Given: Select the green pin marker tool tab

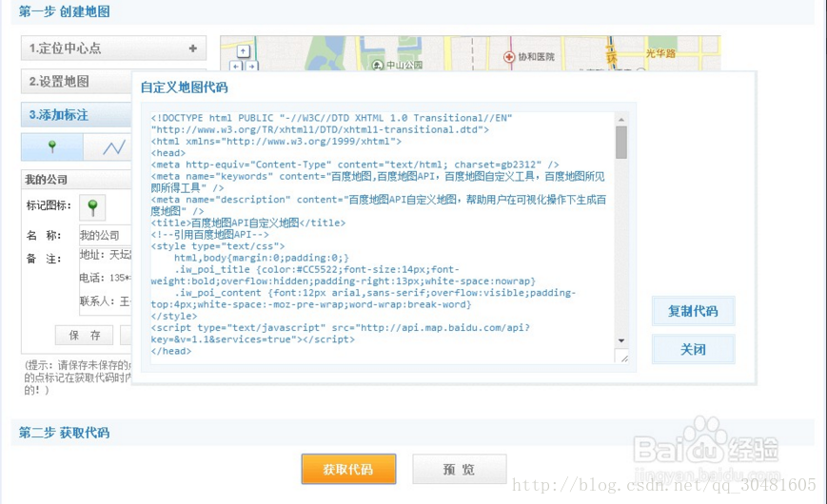Looking at the screenshot, I should point(51,147).
